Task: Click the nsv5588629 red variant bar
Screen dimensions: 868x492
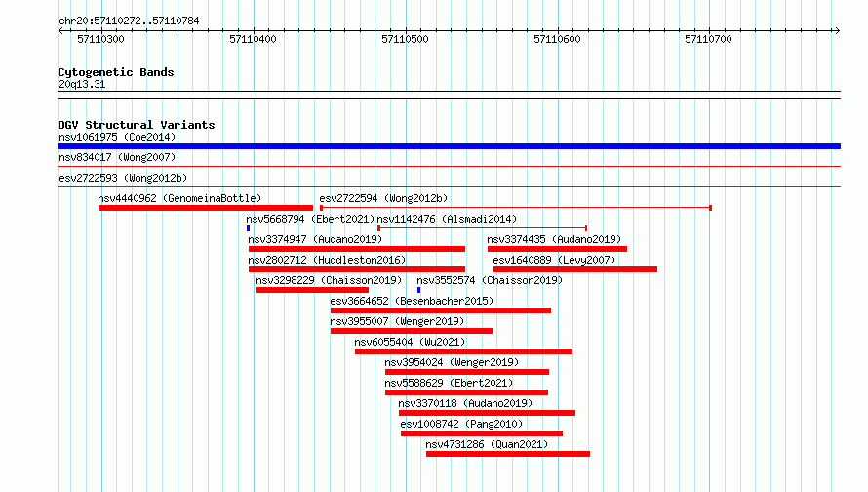Action: 466,392
